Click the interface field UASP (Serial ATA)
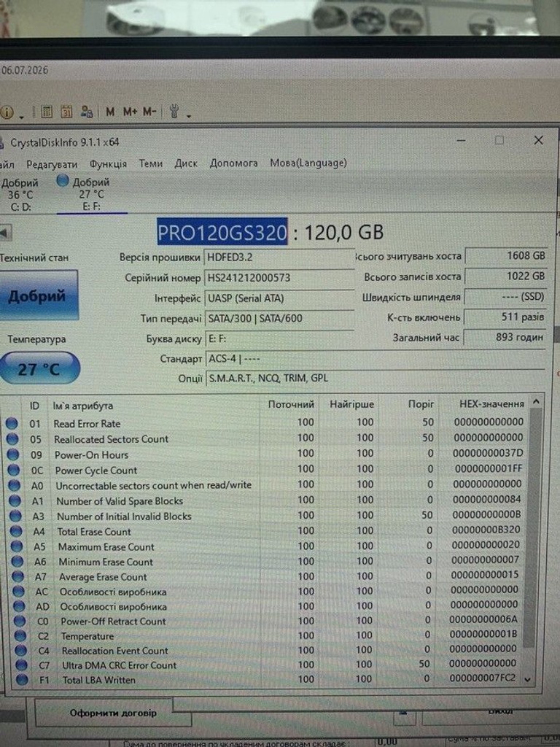560x747 pixels. tap(280, 298)
